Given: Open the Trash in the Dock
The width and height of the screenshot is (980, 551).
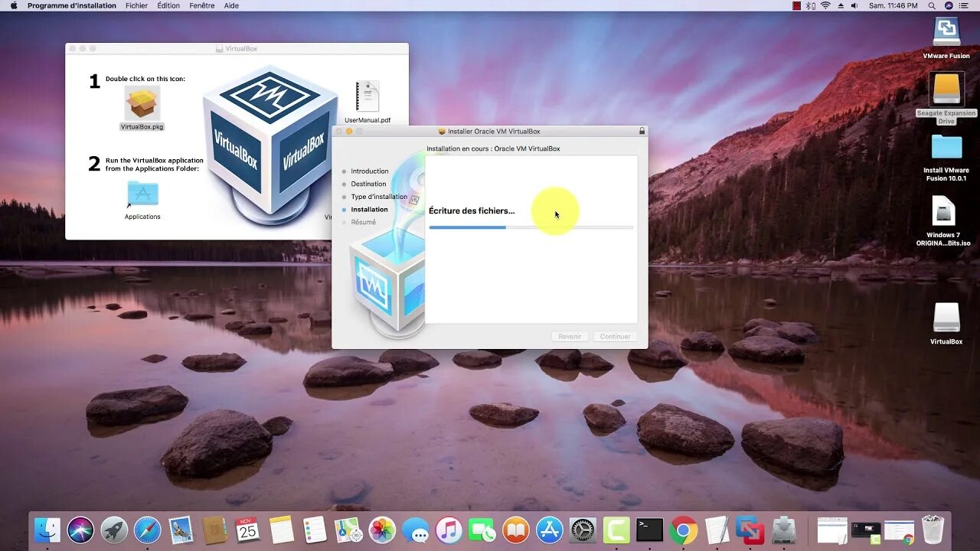Looking at the screenshot, I should click(x=933, y=530).
